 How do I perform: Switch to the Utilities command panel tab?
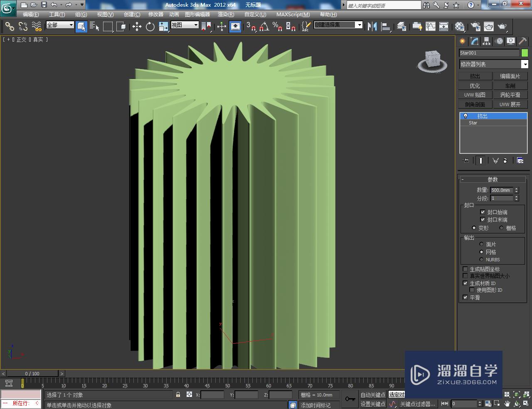tap(522, 41)
